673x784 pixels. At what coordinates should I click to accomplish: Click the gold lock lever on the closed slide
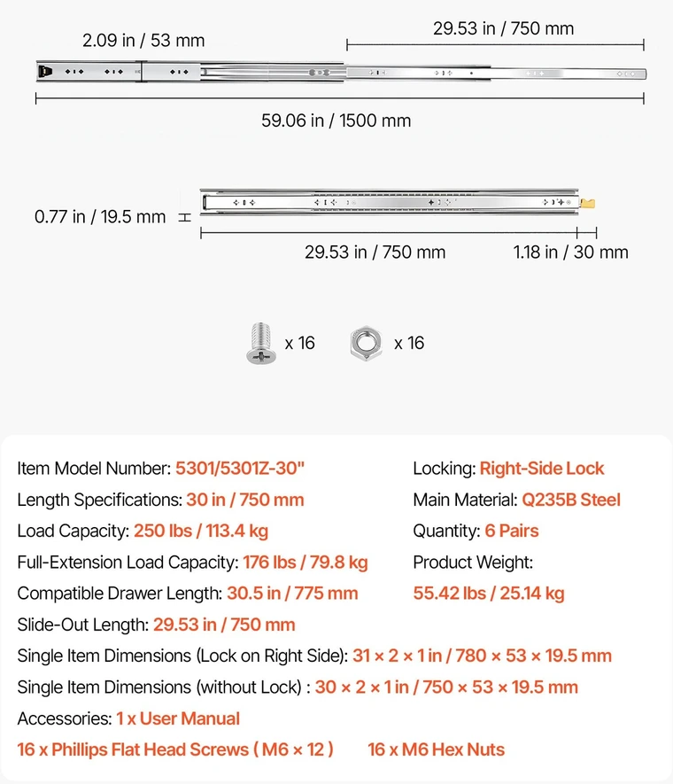(588, 203)
